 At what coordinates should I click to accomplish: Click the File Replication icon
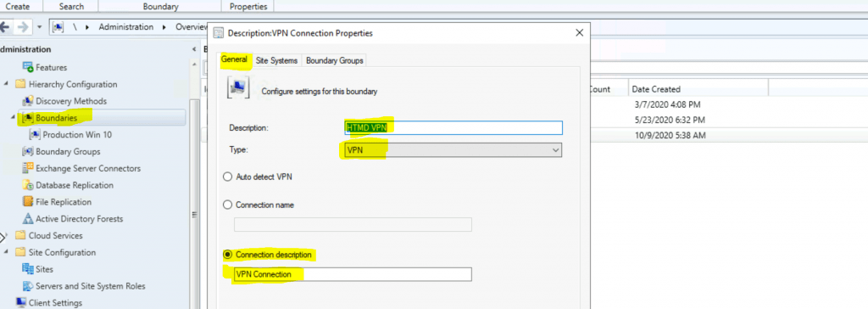click(28, 202)
